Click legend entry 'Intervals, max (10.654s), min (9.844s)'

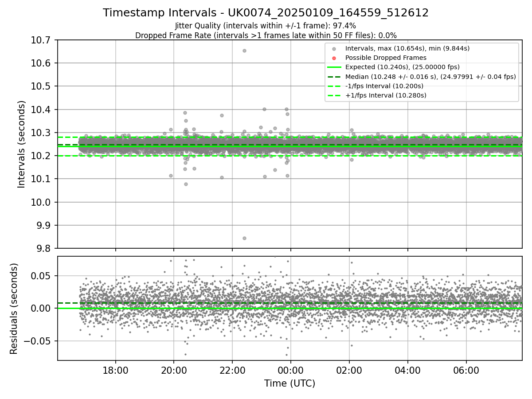click(407, 48)
